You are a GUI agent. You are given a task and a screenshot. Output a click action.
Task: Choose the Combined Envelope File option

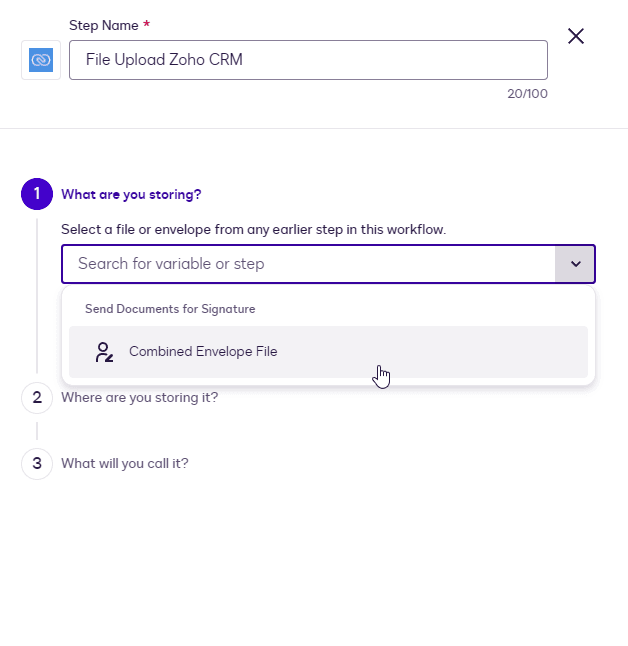(203, 352)
